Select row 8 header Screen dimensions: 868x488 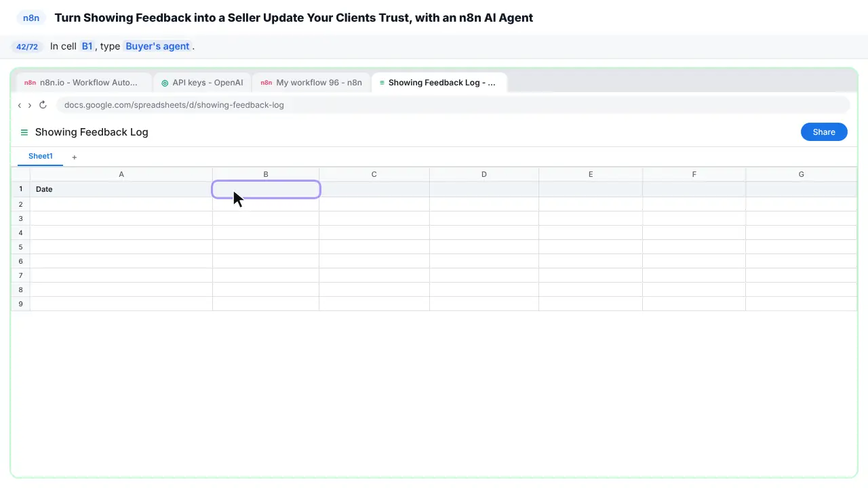click(21, 289)
